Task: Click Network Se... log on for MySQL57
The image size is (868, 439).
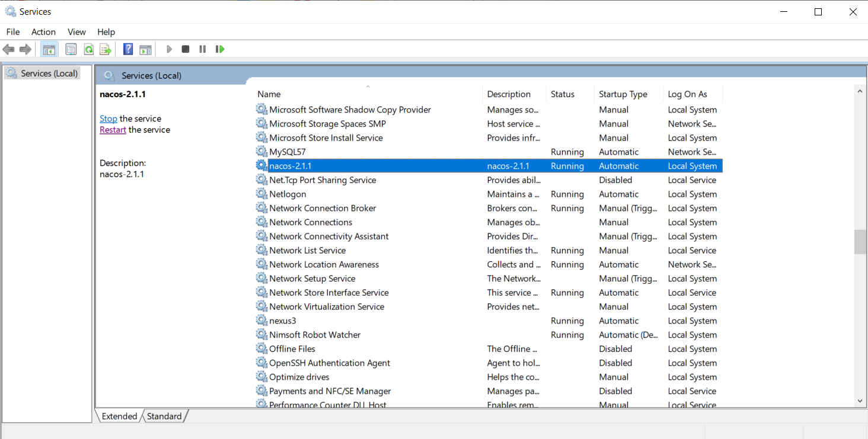Action: (692, 152)
